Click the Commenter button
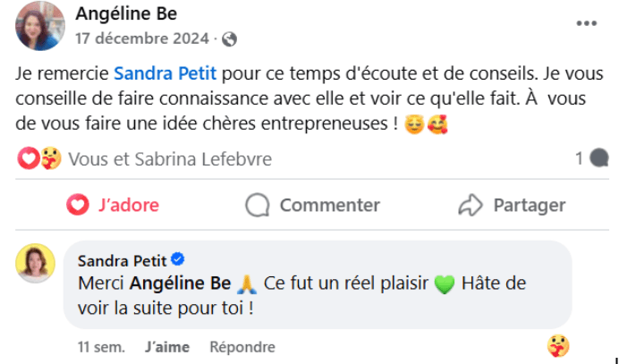Screen dimensions: 619x364 pyautogui.click(x=312, y=205)
